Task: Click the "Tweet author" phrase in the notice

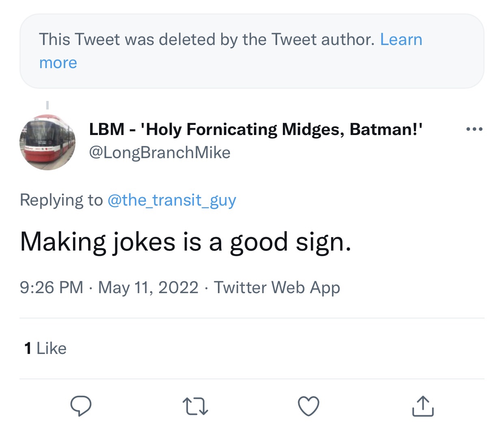Action: (323, 40)
